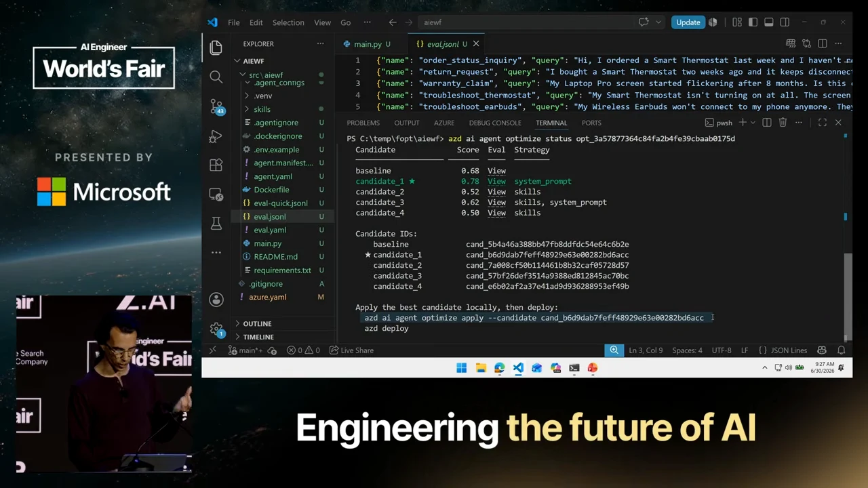Screen dimensions: 868x488
Task: Open the View menu
Action: 322,22
